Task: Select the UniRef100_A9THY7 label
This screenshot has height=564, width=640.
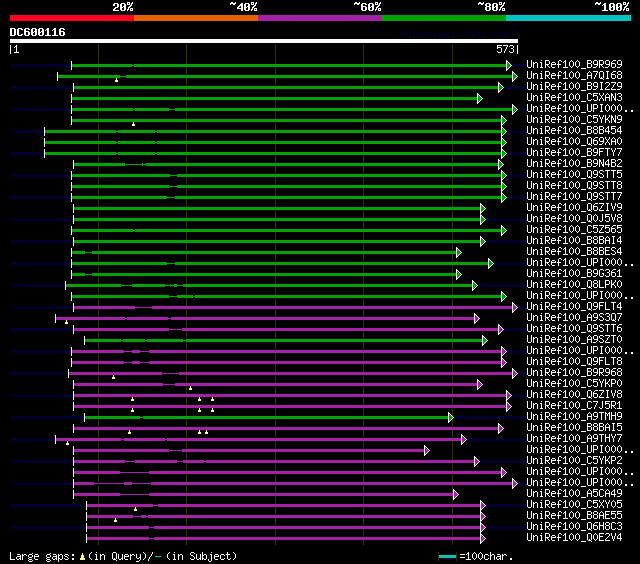Action: 574,439
